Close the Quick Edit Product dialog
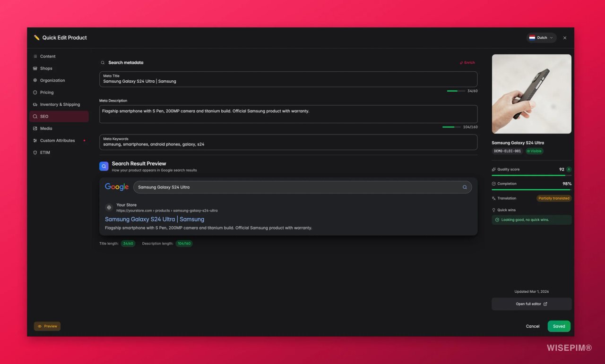Screen dimensions: 605x364 (565, 38)
